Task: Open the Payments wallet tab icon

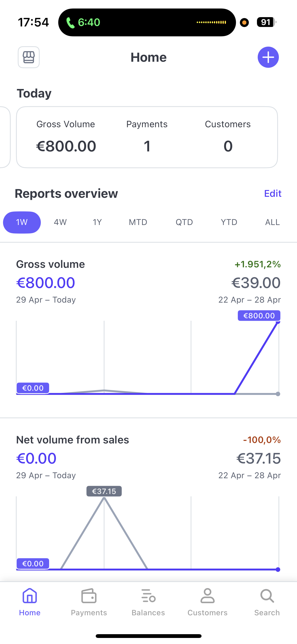Action: (89, 596)
